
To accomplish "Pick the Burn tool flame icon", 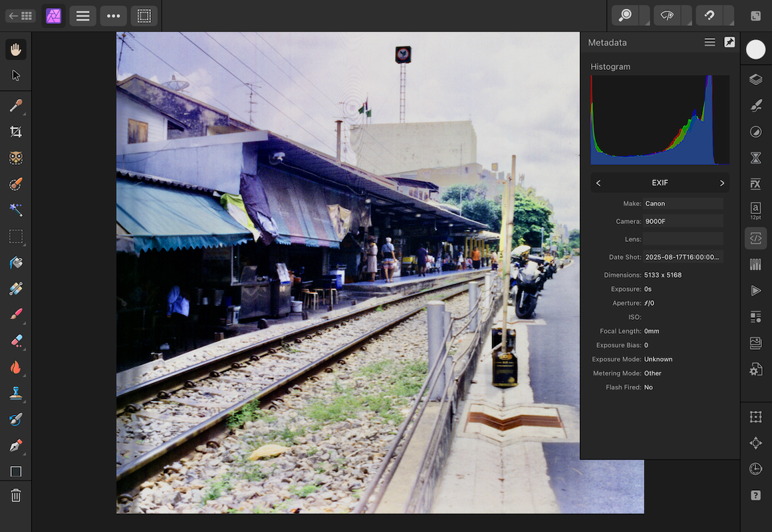I will (16, 368).
